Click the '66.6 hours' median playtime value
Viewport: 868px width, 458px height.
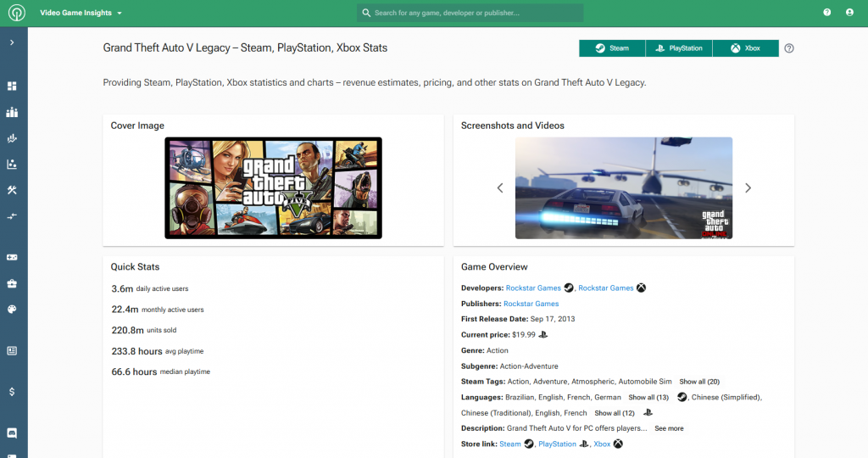(134, 371)
